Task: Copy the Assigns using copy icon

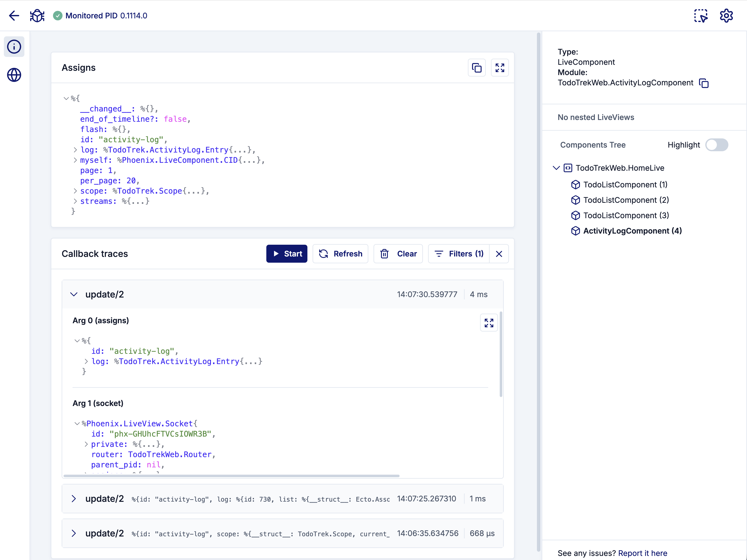Action: (x=476, y=68)
